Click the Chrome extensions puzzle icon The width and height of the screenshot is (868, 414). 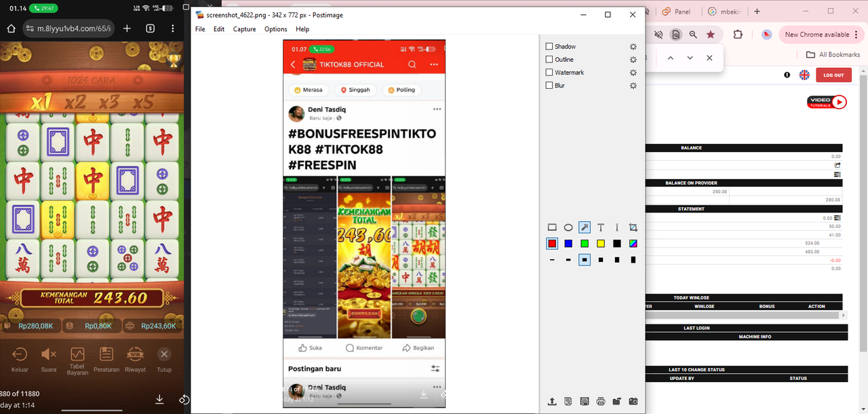pyautogui.click(x=738, y=35)
